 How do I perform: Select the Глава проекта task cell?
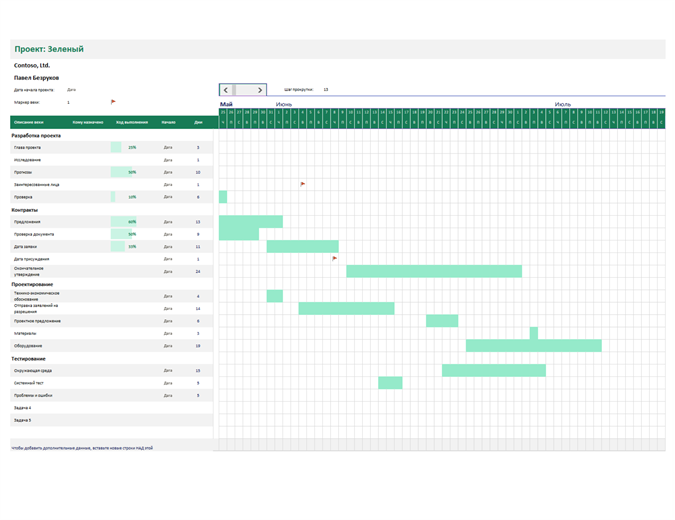[x=28, y=148]
